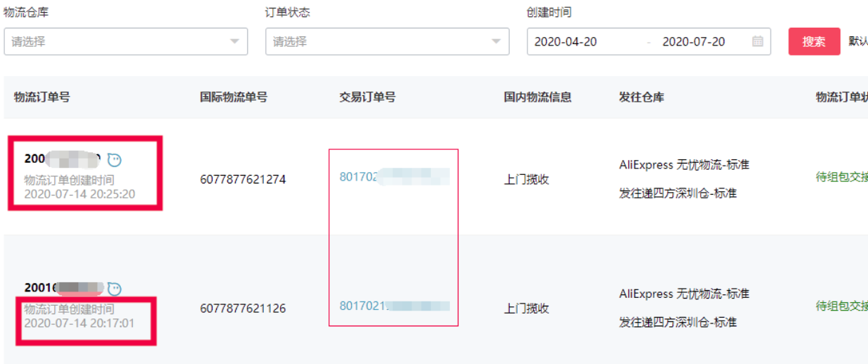The image size is (868, 364).
Task: Click the 物流订单号 column header
Action: (42, 97)
